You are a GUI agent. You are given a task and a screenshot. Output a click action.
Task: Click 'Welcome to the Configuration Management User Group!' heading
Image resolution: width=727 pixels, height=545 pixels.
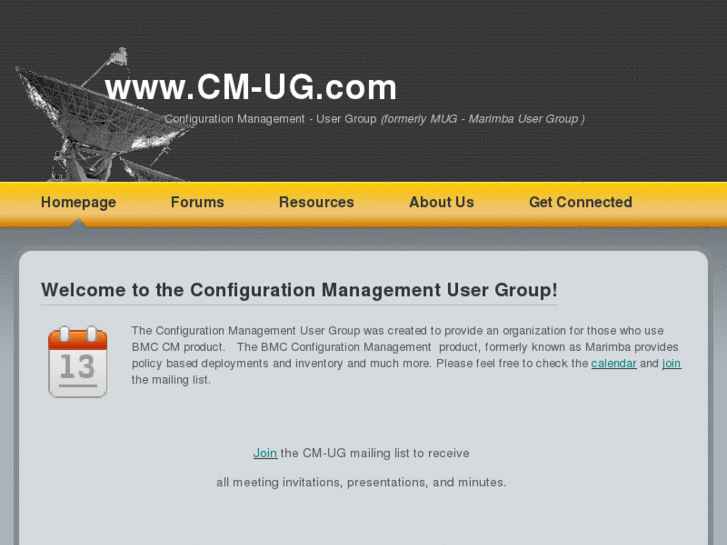click(x=299, y=290)
